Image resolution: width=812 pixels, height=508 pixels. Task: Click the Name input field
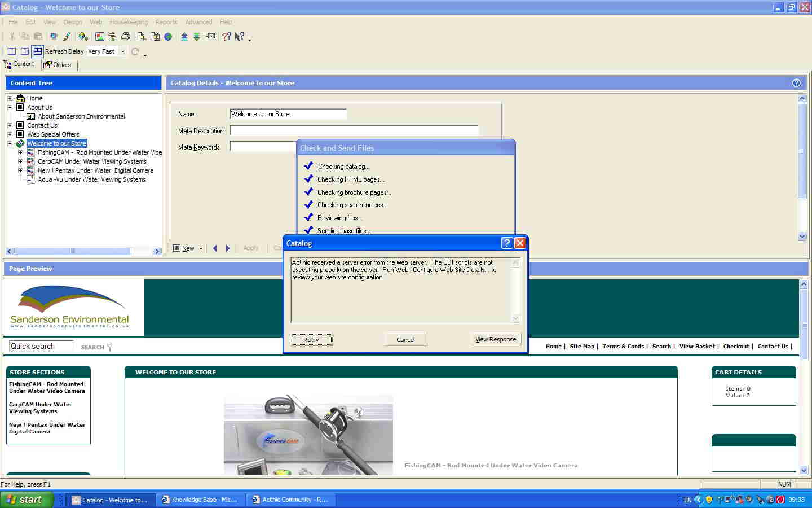[288, 114]
